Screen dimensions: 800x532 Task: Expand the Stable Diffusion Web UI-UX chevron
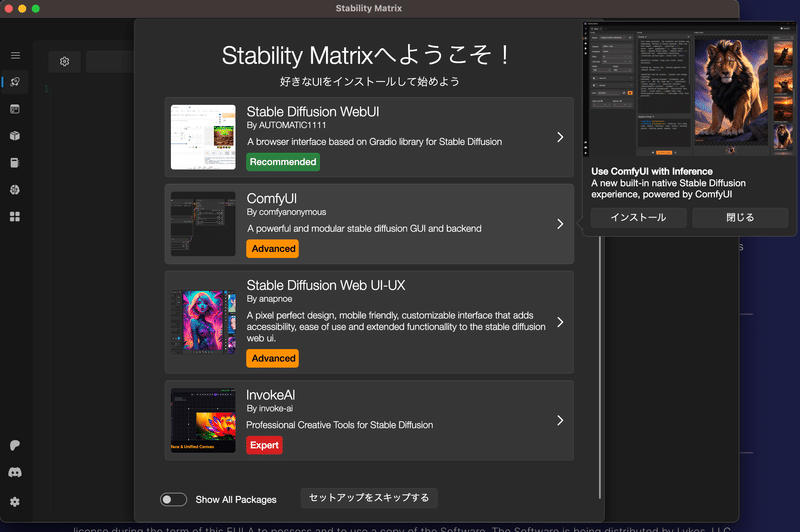point(560,322)
